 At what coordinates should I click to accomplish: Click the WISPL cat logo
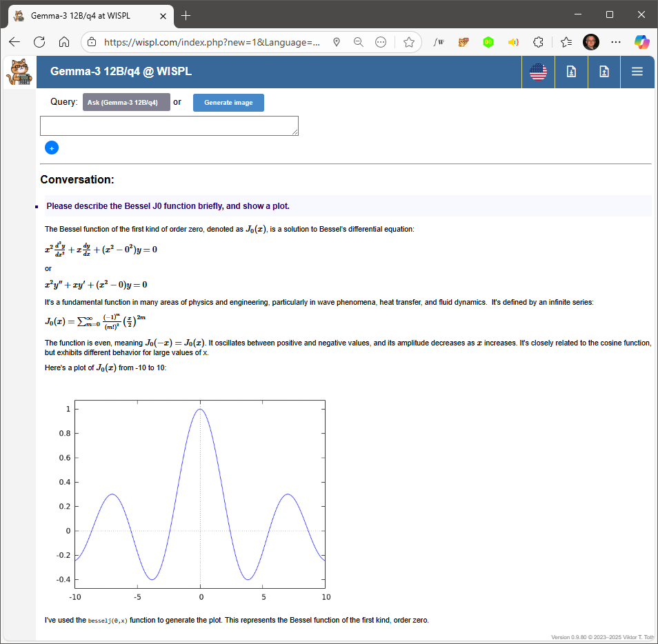click(x=19, y=72)
